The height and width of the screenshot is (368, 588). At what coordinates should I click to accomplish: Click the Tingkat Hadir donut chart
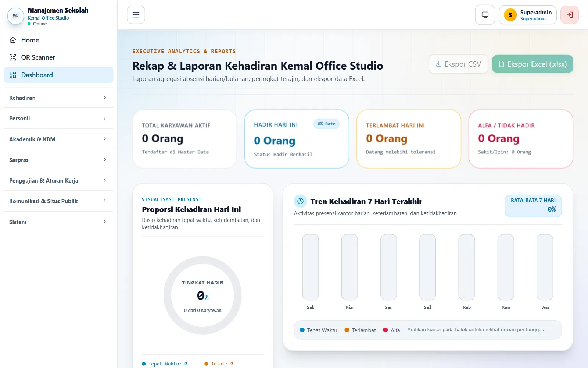point(202,295)
